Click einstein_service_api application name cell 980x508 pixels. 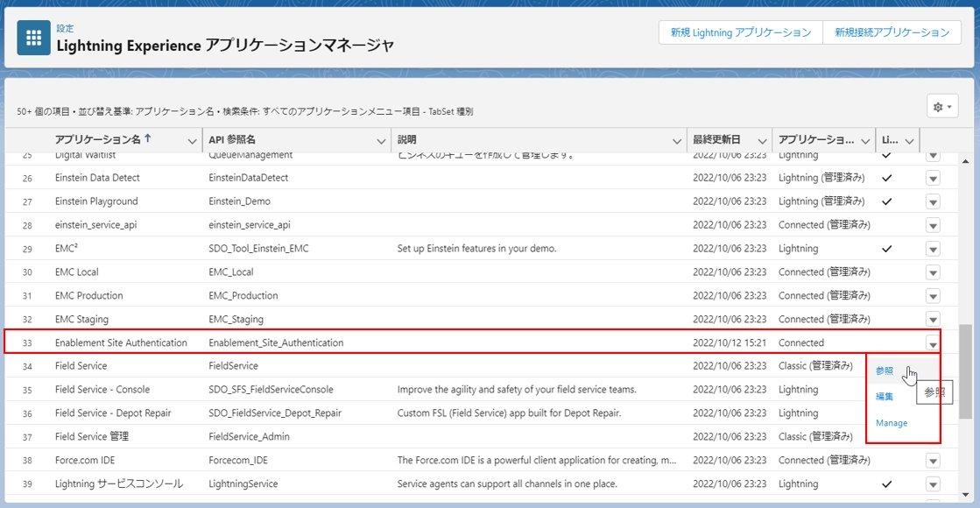pyautogui.click(x=95, y=225)
